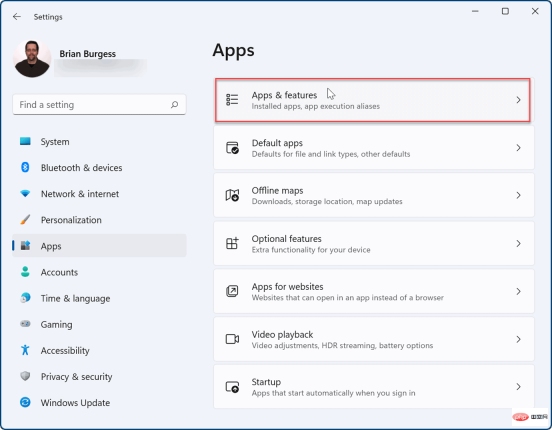Open Offline maps title
The width and height of the screenshot is (552, 430).
coord(277,191)
